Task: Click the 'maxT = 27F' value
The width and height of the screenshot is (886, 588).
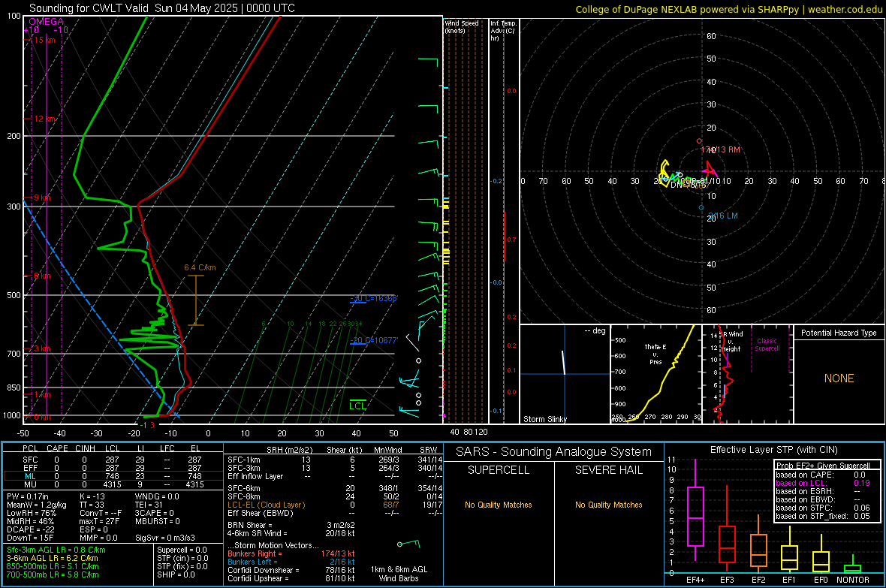Action: pos(98,521)
